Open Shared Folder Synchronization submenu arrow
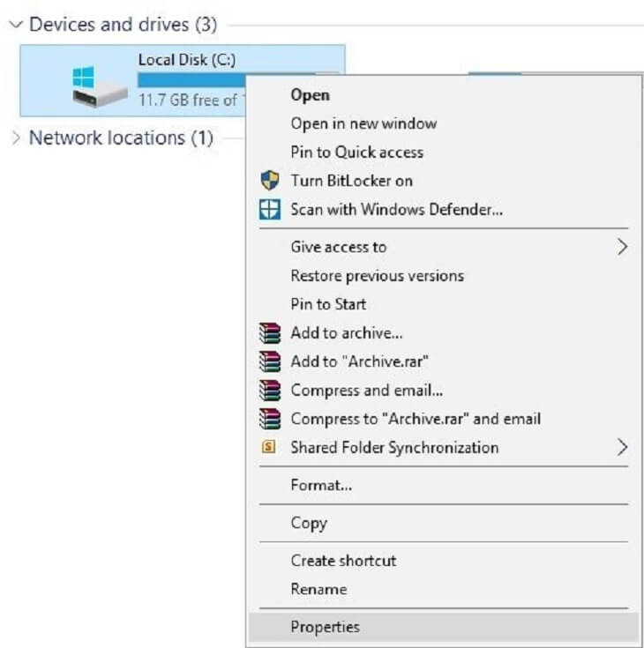 coord(622,448)
